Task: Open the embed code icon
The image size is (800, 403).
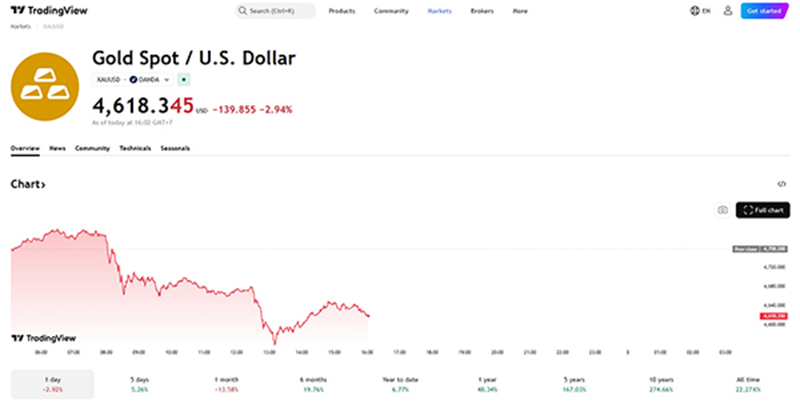Action: 782,184
